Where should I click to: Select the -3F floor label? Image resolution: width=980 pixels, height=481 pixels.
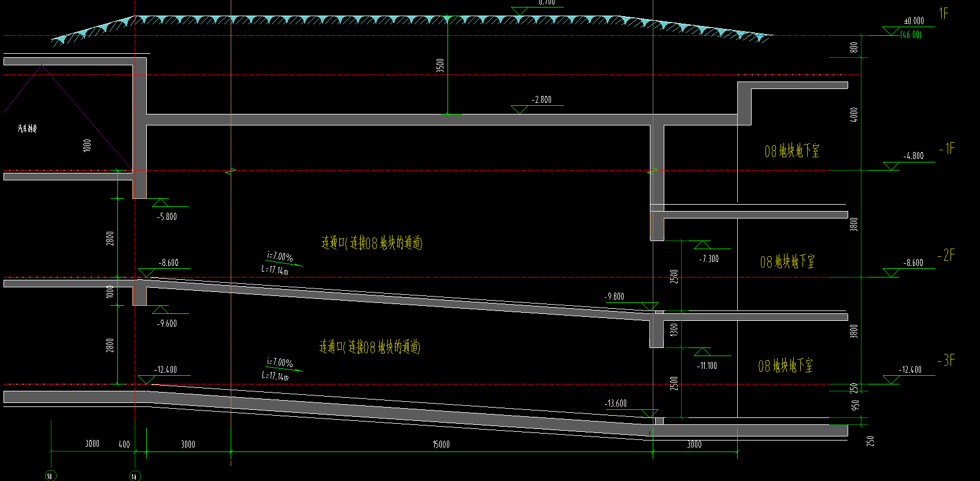(946, 361)
